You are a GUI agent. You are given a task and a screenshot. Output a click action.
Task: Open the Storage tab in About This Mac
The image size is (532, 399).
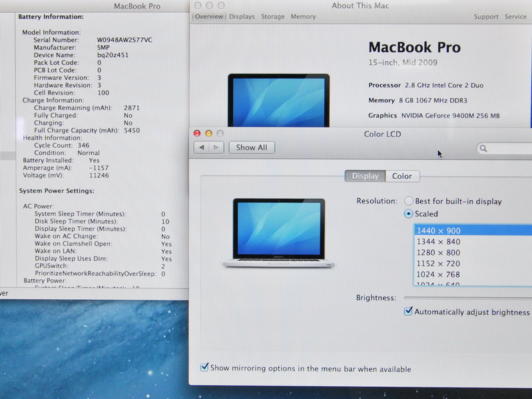273,17
